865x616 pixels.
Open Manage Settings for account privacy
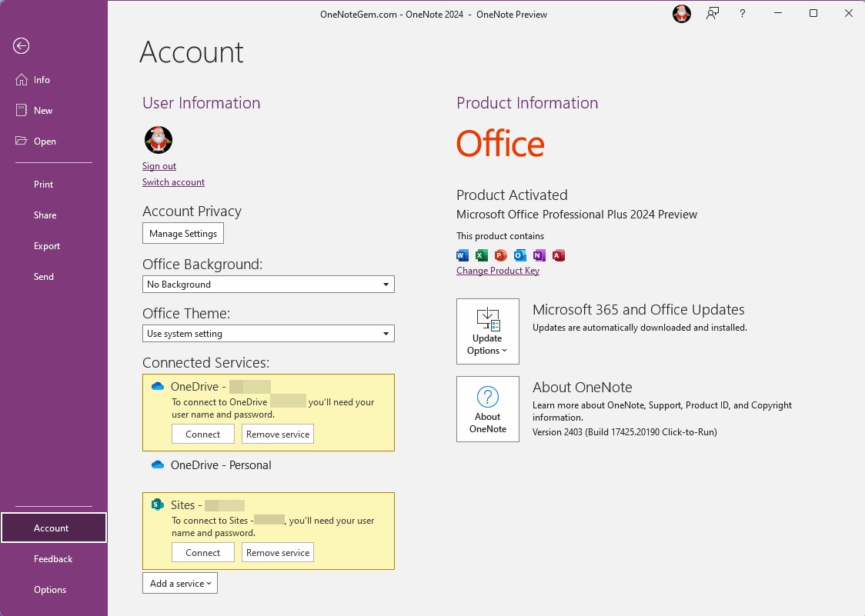pyautogui.click(x=183, y=233)
